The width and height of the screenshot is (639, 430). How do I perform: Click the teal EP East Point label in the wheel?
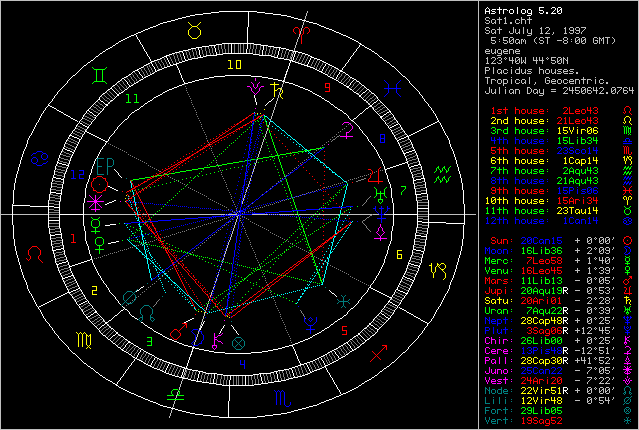point(105,166)
